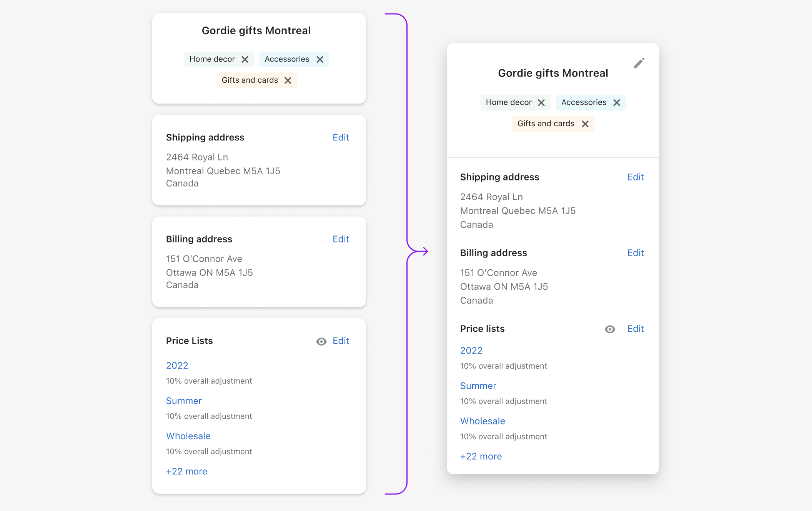Remove Home decor tag in left card
The height and width of the screenshot is (511, 812).
[x=245, y=59]
